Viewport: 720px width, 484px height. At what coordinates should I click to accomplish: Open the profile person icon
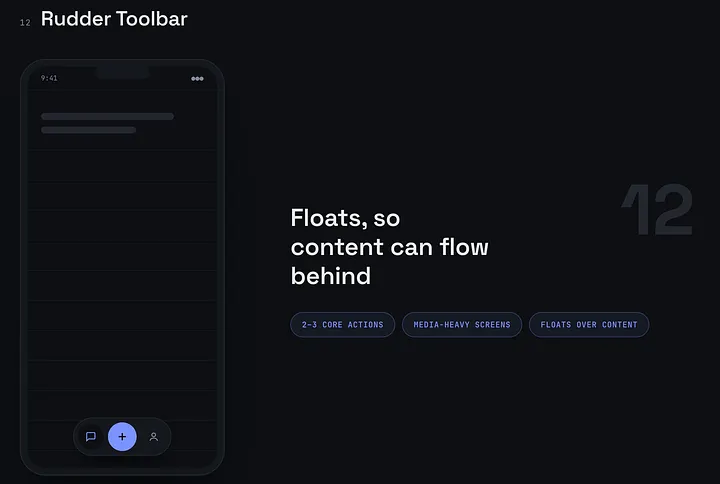click(154, 437)
